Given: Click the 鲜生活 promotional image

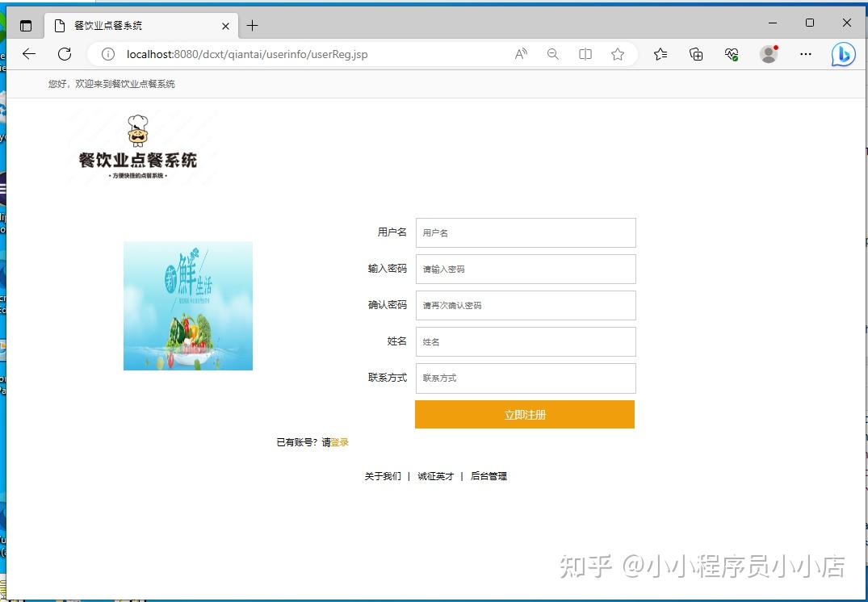Looking at the screenshot, I should pos(187,305).
